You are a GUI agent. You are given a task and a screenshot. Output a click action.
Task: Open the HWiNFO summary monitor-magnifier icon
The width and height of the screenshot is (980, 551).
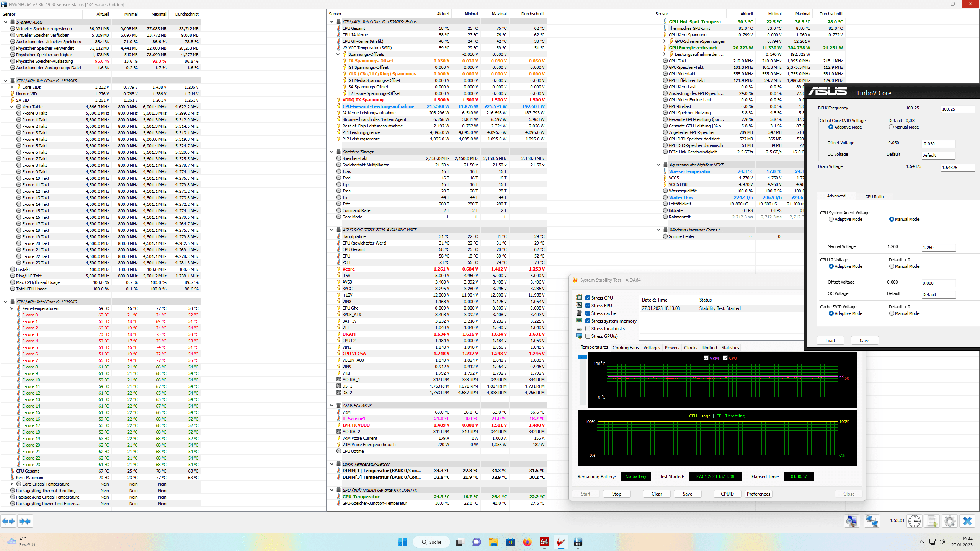click(x=852, y=521)
